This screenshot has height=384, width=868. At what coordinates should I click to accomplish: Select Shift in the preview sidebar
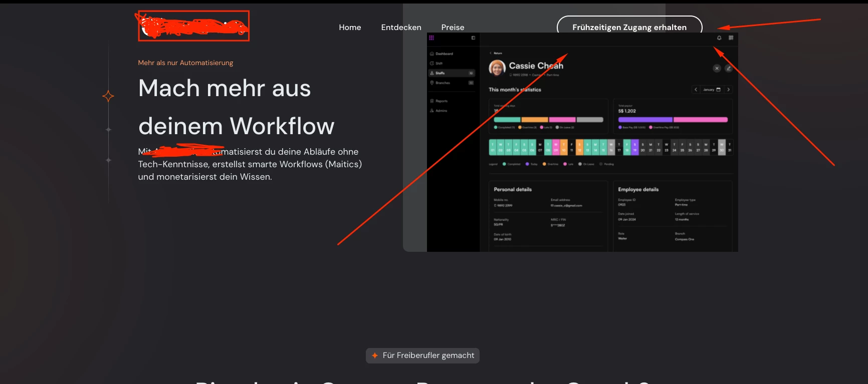(x=437, y=64)
